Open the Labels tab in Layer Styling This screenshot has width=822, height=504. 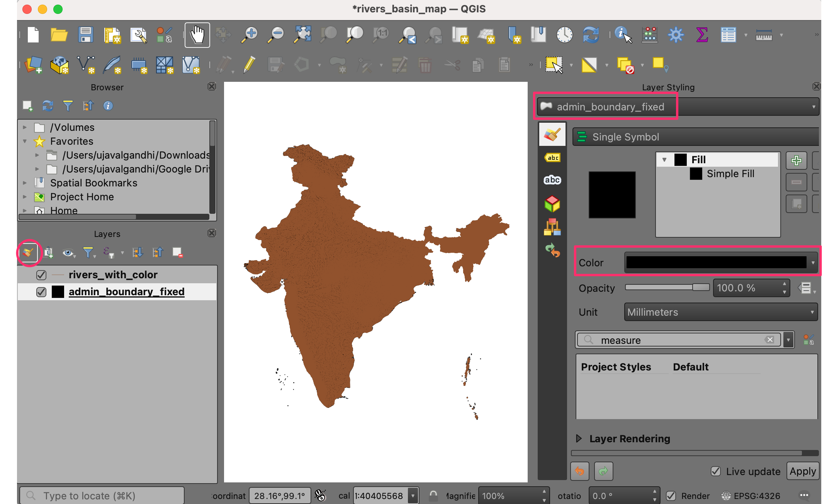pyautogui.click(x=552, y=157)
